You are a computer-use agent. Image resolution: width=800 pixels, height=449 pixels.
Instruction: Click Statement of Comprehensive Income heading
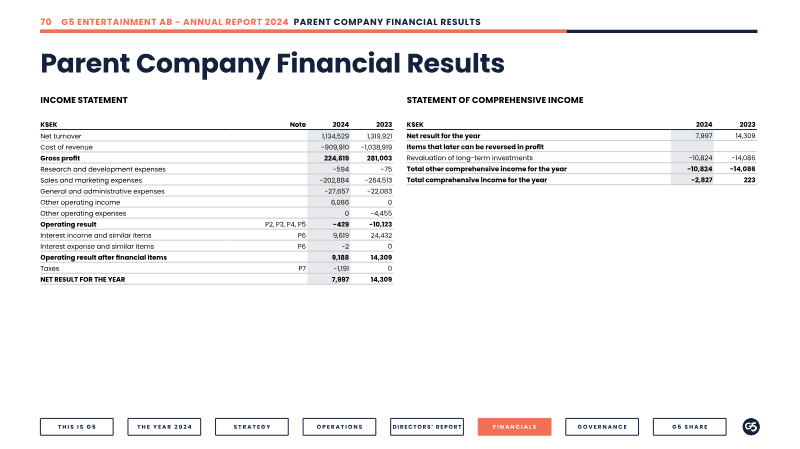tap(495, 100)
